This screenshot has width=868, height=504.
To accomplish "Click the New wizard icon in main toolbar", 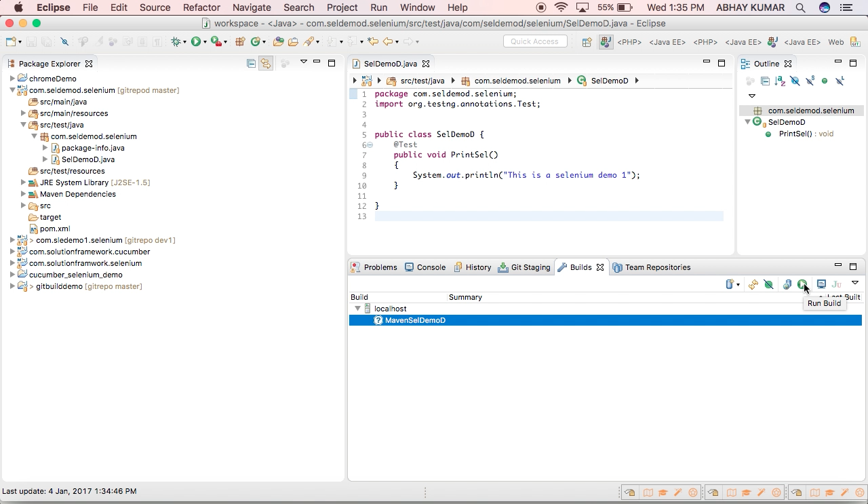I will coord(11,41).
